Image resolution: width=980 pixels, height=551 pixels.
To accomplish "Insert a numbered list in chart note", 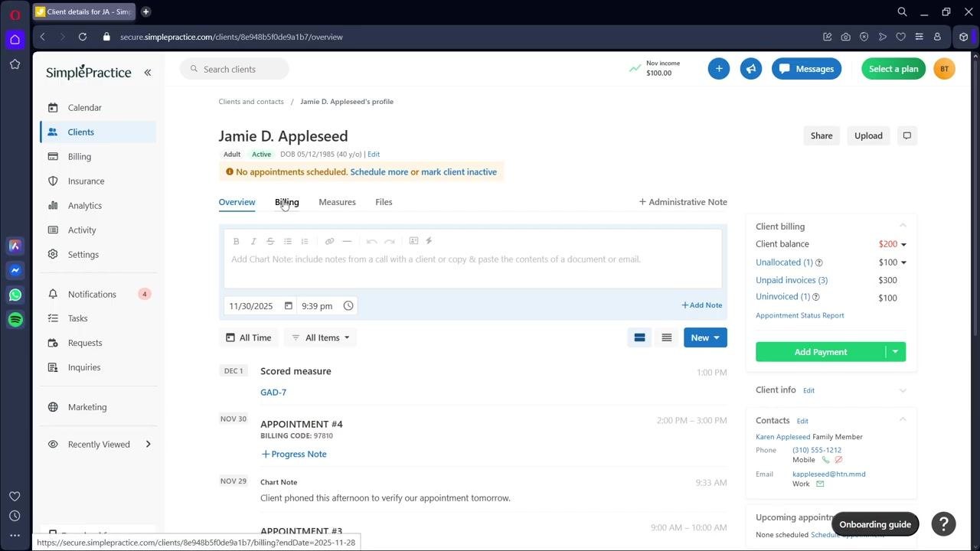I will coord(305,241).
